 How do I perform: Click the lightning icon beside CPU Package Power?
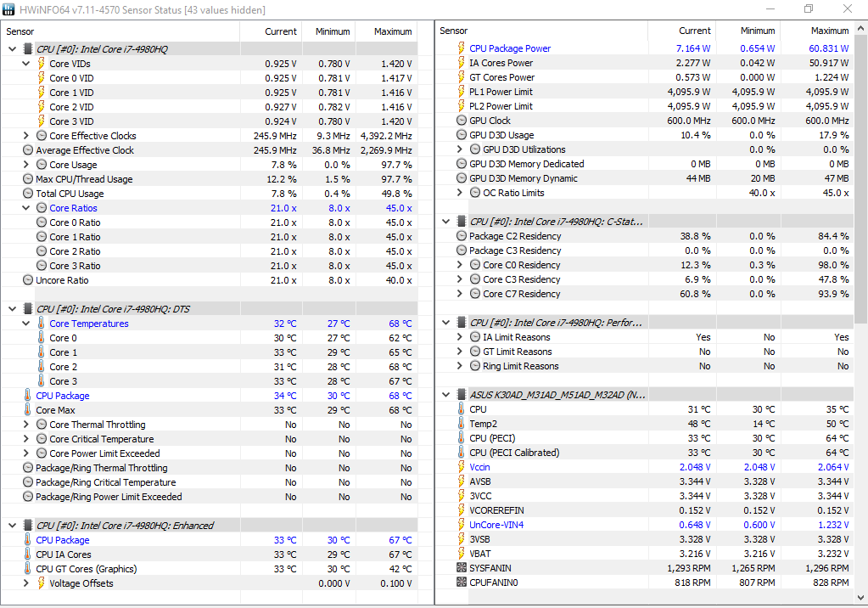click(462, 48)
